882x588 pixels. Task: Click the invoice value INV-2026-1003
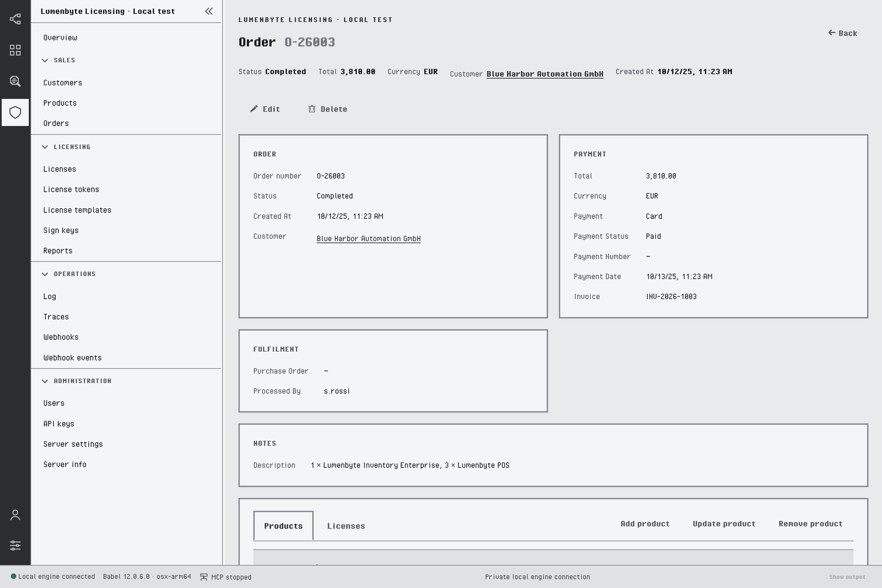[x=671, y=297]
